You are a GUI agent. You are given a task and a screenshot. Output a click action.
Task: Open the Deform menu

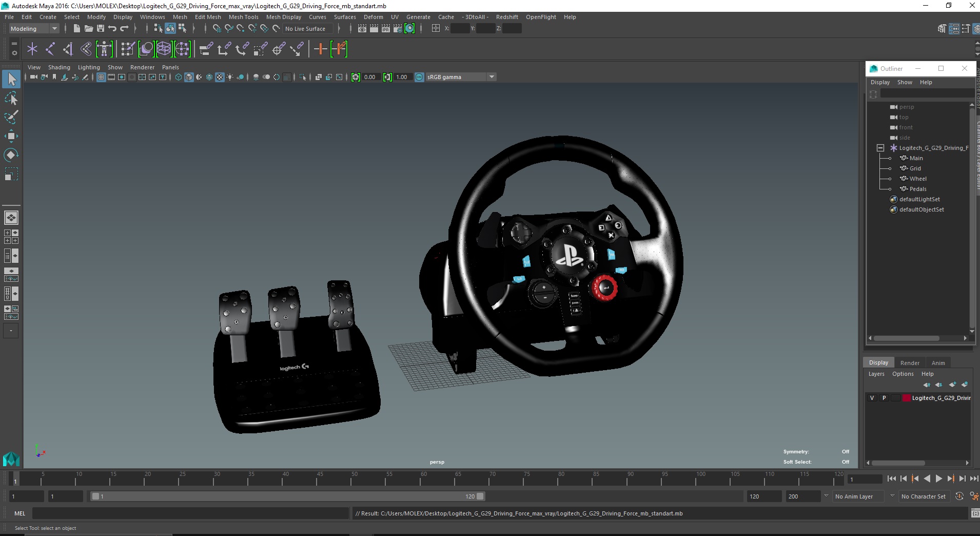tap(374, 17)
